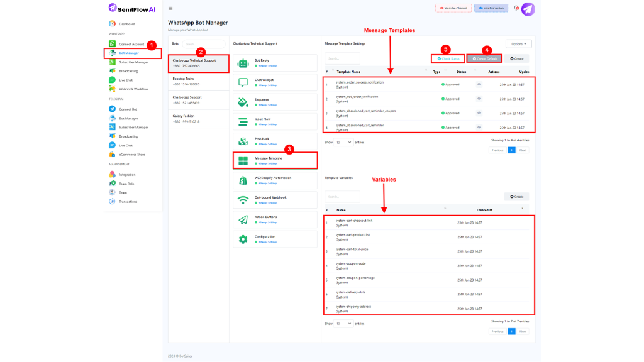The image size is (644, 362).
Task: Open Post-back coins icon
Action: point(243,141)
